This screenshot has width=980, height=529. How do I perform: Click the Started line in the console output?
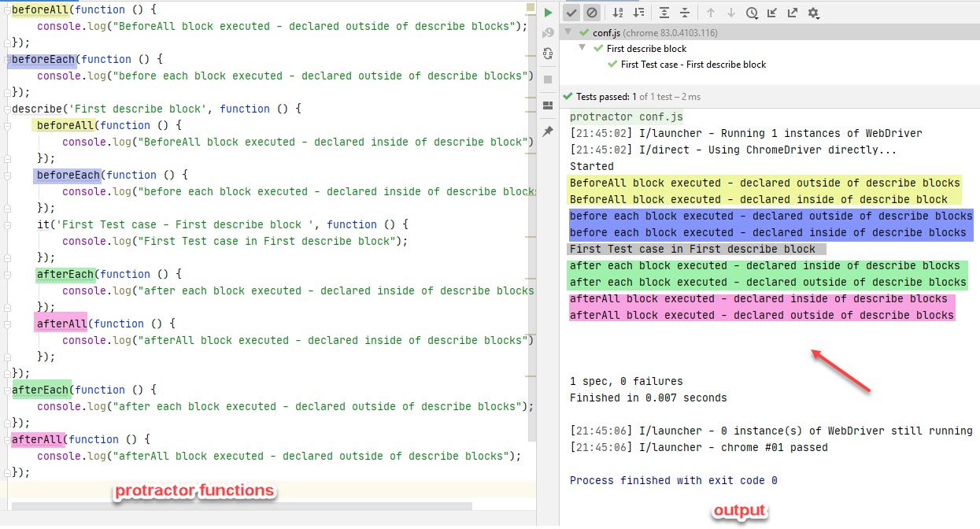pos(591,166)
